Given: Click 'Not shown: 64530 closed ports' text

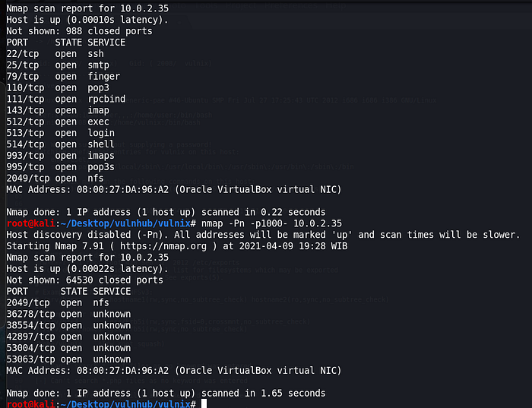Looking at the screenshot, I should tap(85, 280).
